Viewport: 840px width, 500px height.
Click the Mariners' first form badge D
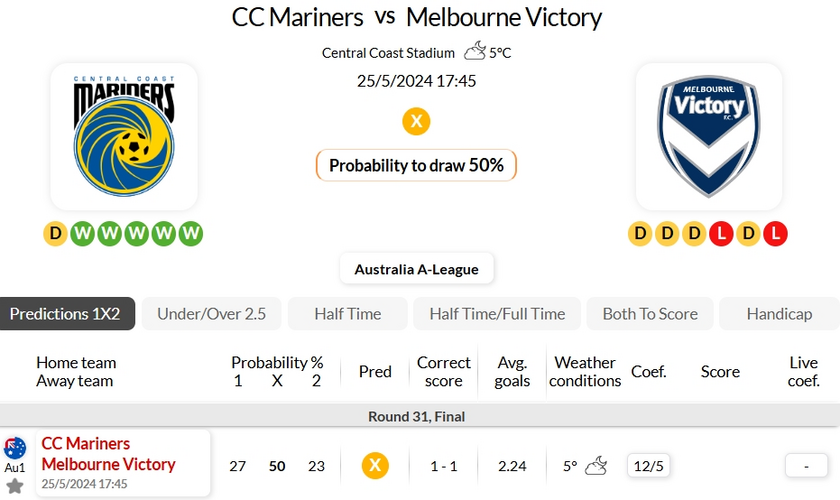coord(55,234)
